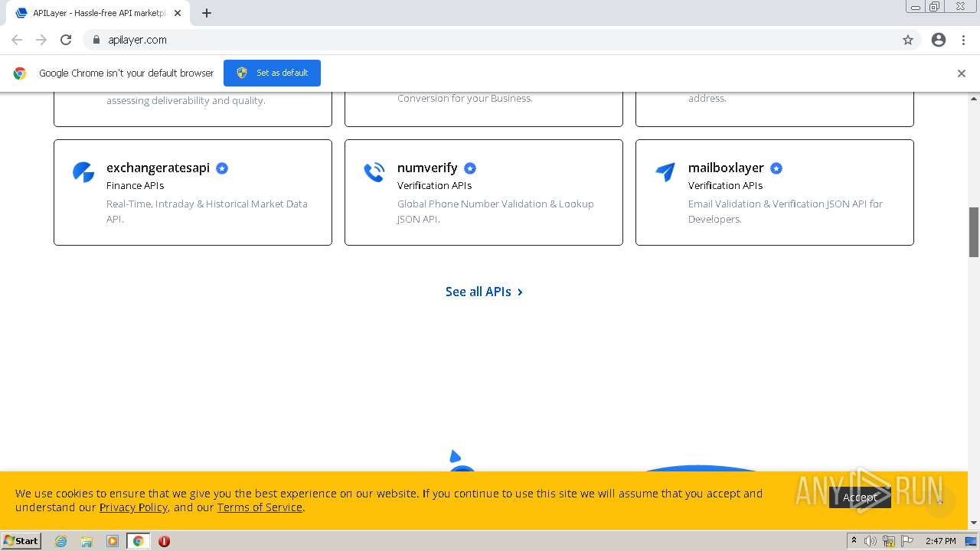
Task: Reload the apilayer.com page
Action: click(66, 40)
